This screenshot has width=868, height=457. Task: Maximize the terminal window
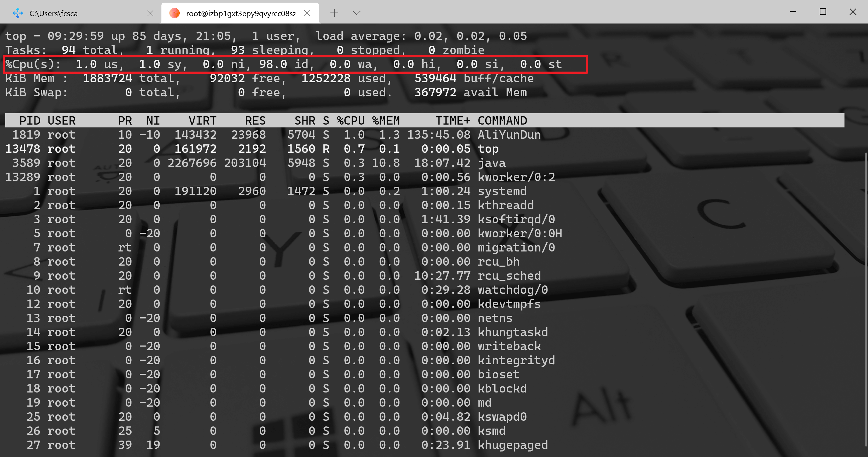823,12
